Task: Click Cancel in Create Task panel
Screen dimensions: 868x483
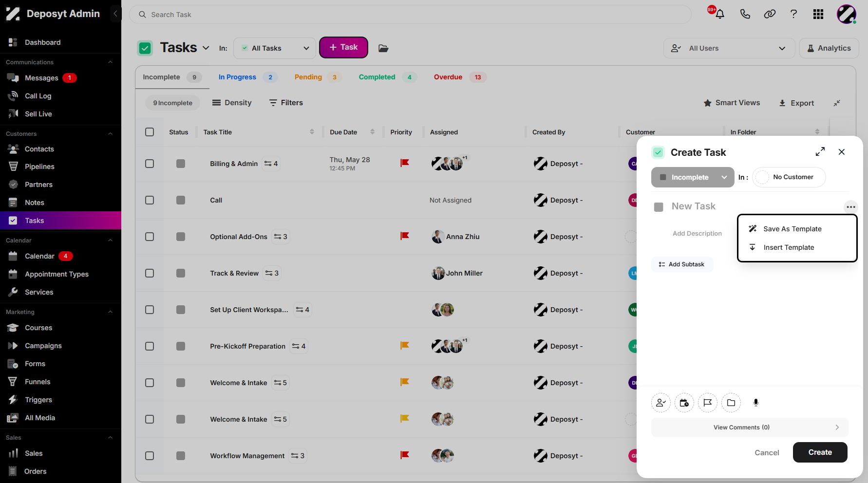Action: click(x=767, y=452)
